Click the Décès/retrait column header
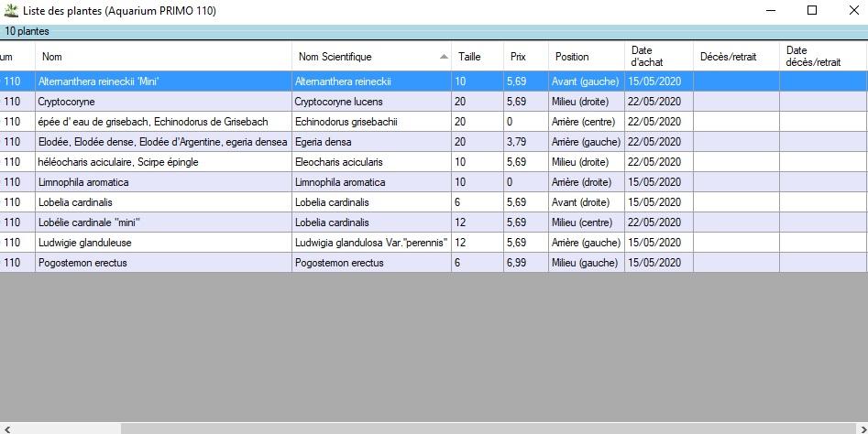The width and height of the screenshot is (868, 434). tap(737, 57)
